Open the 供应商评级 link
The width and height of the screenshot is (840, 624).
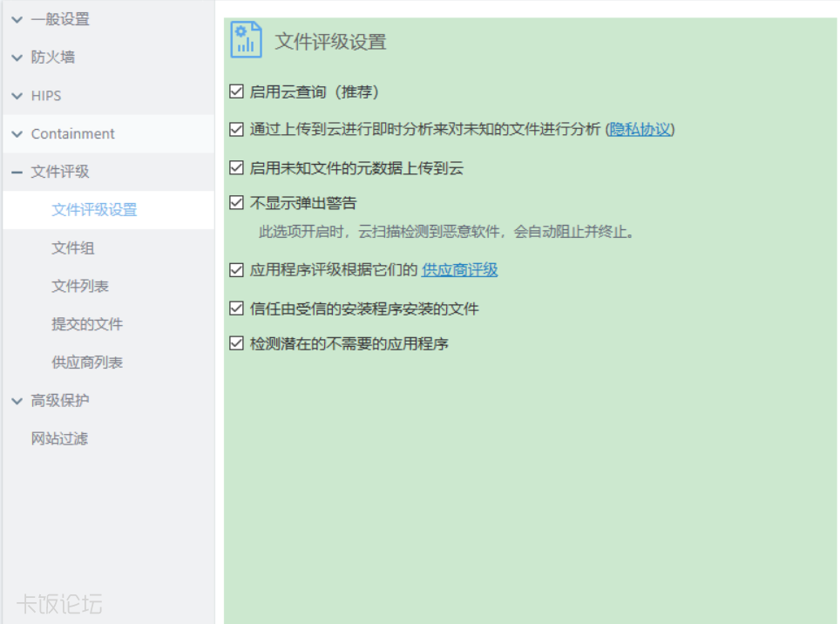[x=459, y=270]
